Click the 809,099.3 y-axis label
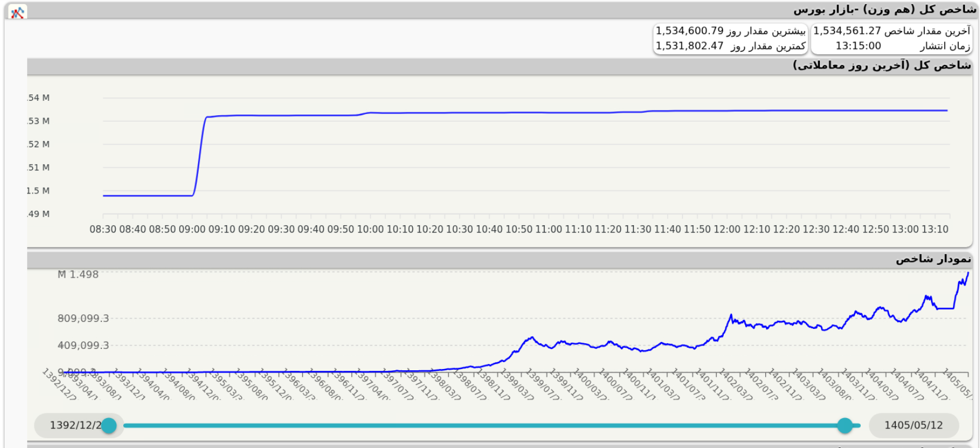 click(x=83, y=318)
